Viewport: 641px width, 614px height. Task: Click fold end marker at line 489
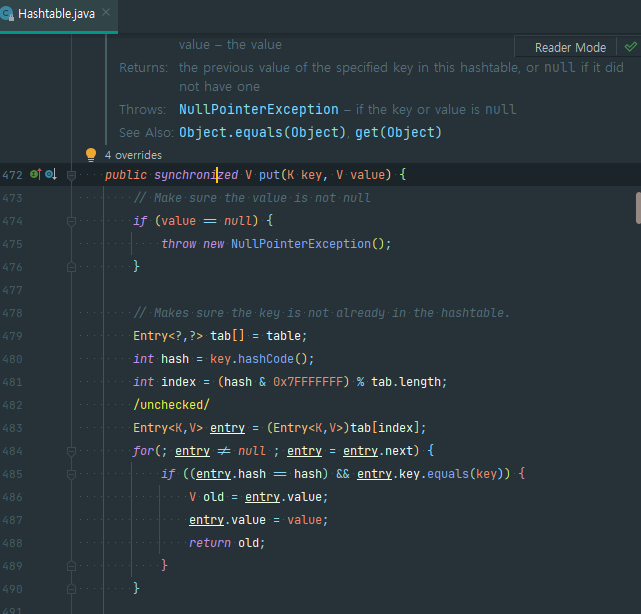click(71, 566)
